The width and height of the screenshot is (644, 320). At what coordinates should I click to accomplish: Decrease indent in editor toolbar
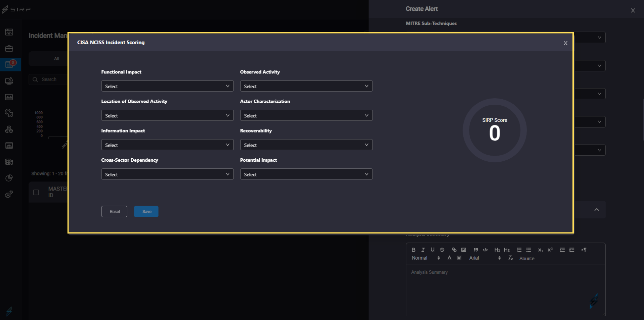pos(562,250)
